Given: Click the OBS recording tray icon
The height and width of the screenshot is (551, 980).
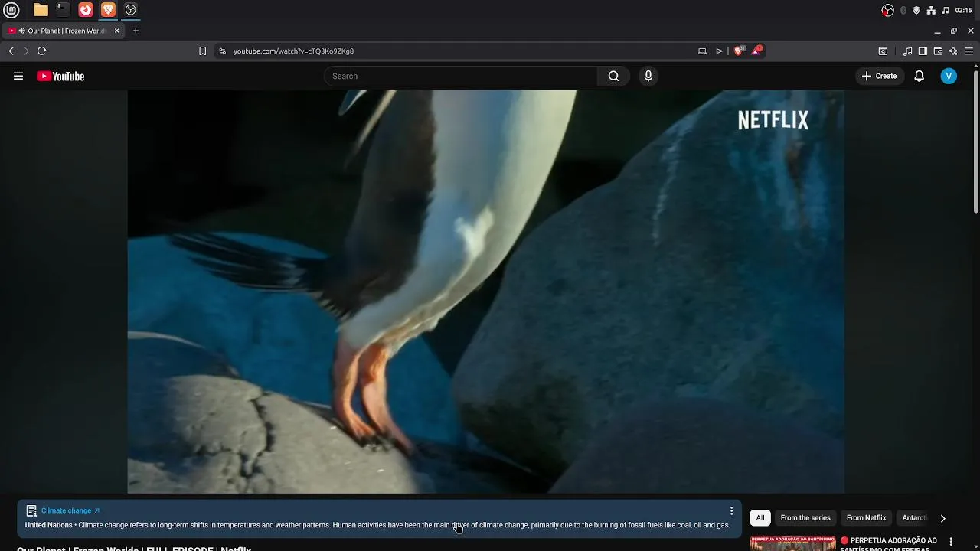Looking at the screenshot, I should (887, 10).
